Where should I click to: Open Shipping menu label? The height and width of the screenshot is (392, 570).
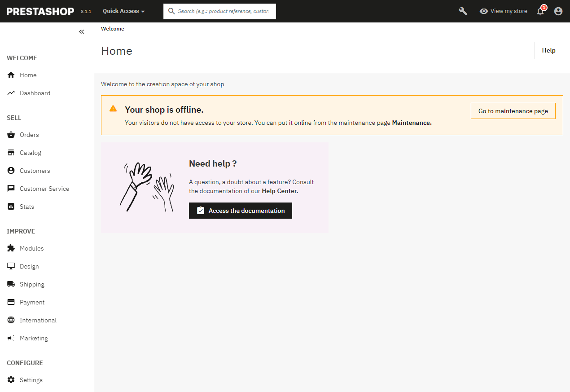32,284
